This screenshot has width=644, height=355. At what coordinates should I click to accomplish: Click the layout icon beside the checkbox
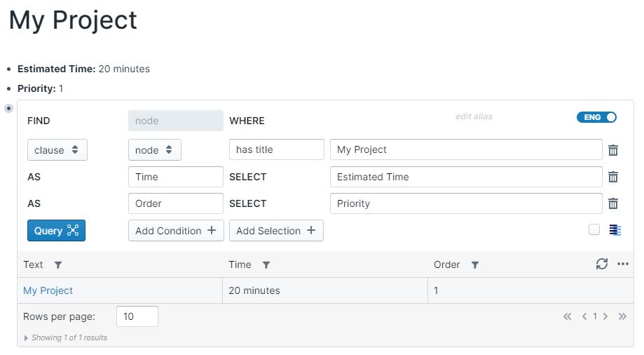tap(615, 230)
